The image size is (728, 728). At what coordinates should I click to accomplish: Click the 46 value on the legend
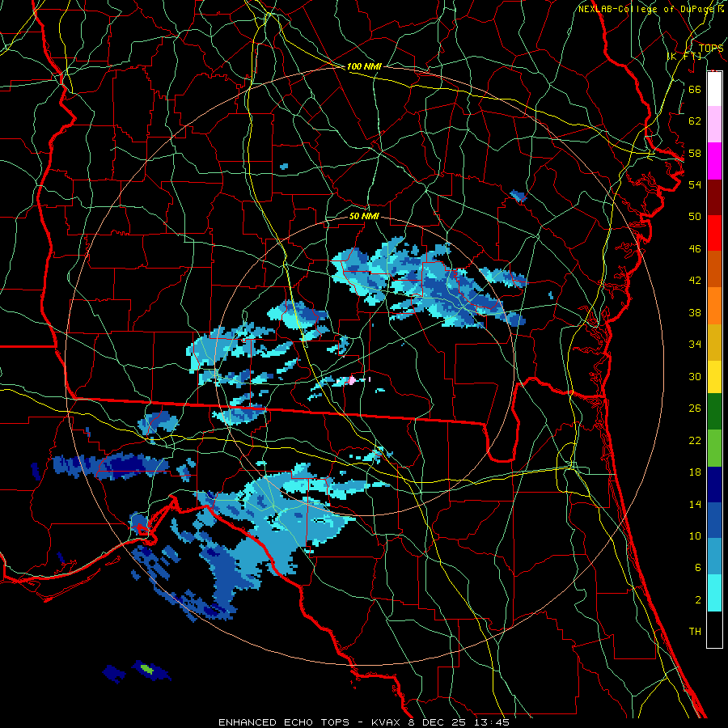coord(695,249)
